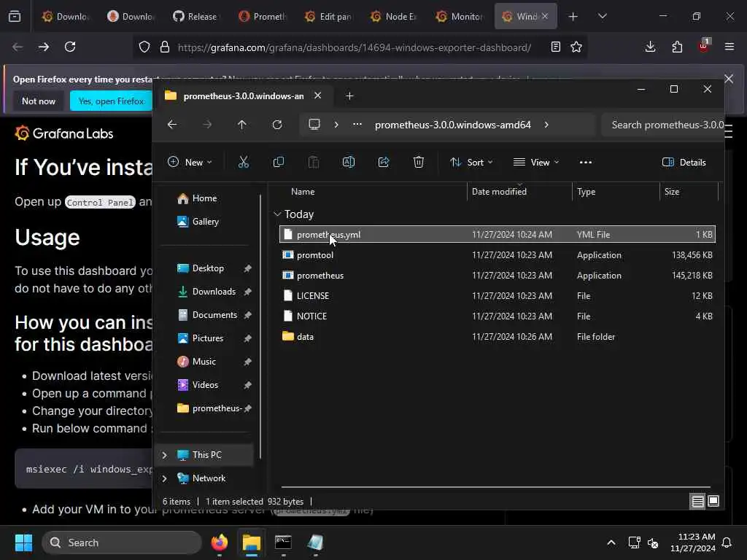The height and width of the screenshot is (560, 747).
Task: Open Videos in navigation pane
Action: pyautogui.click(x=206, y=385)
